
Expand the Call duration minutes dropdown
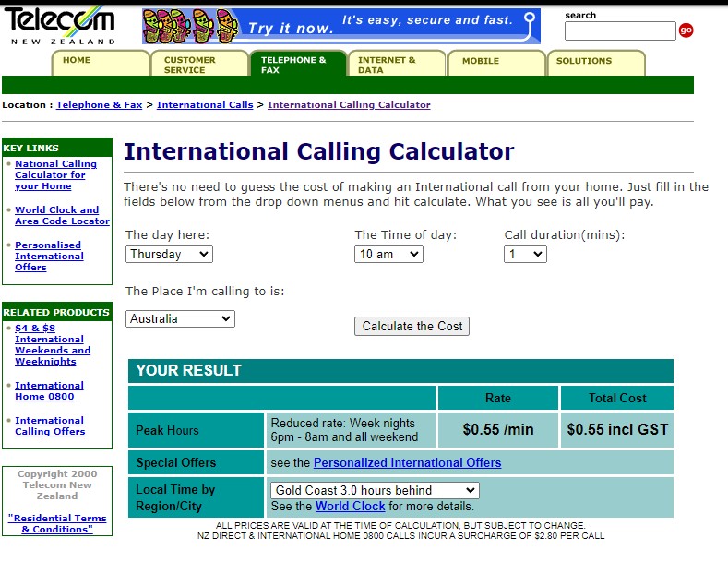(x=525, y=254)
